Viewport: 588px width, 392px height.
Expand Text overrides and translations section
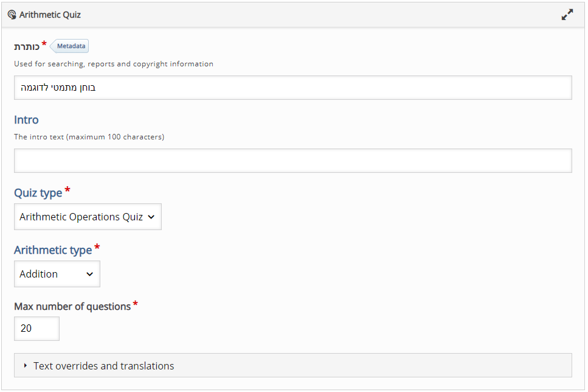293,365
